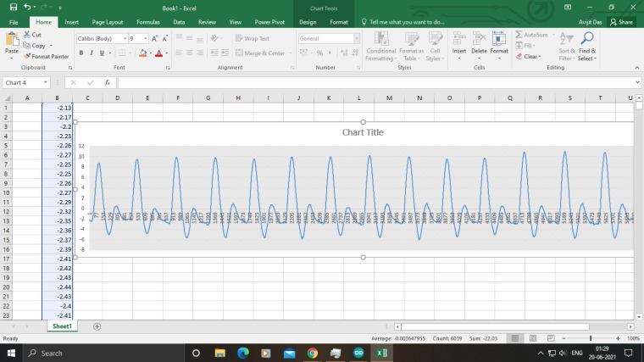Add a new sheet with plus icon
The width and height of the screenshot is (644, 362).
pos(97,326)
